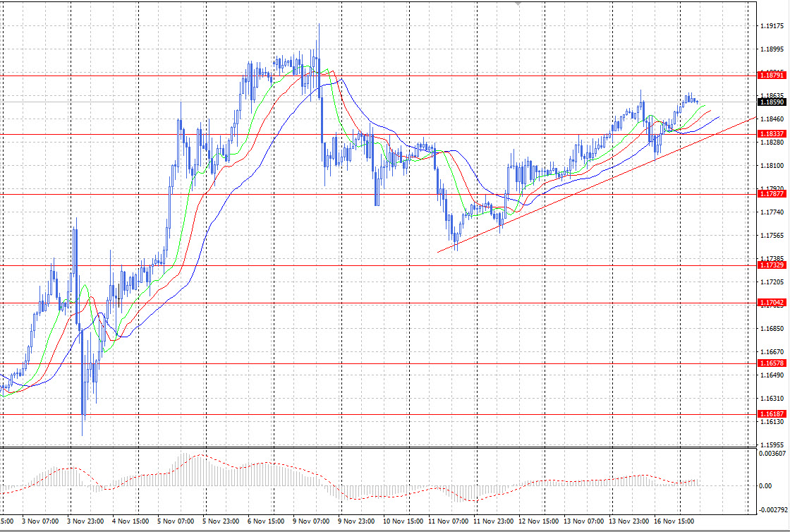This screenshot has height=532, width=790.
Task: Click the time label 5 Nov 07:00
Action: click(176, 521)
